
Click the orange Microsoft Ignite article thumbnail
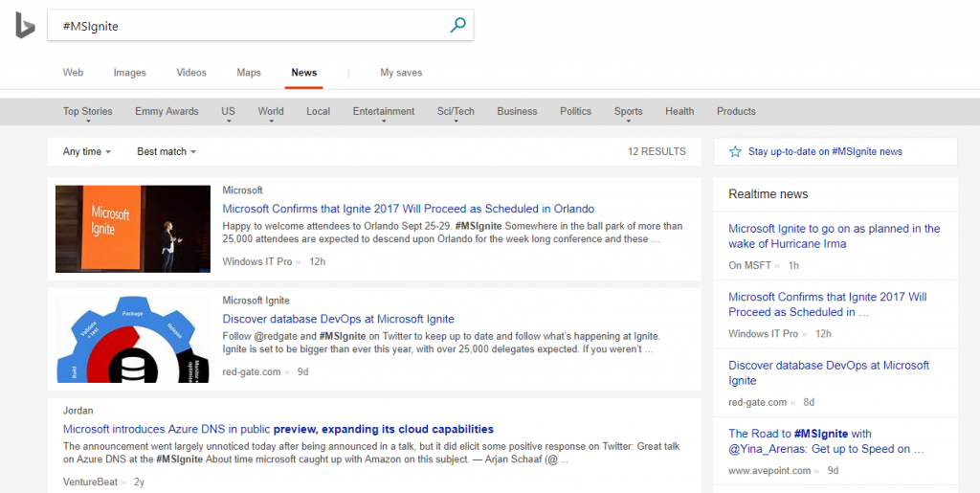pyautogui.click(x=133, y=229)
